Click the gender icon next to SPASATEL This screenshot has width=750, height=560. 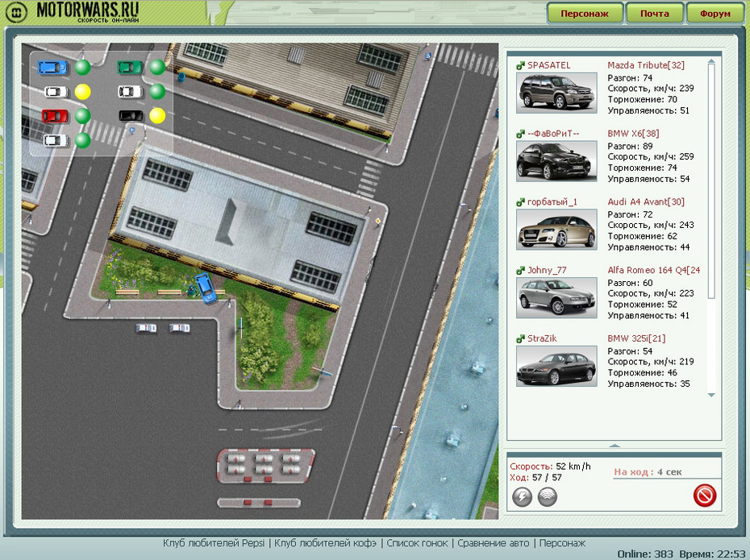point(520,66)
